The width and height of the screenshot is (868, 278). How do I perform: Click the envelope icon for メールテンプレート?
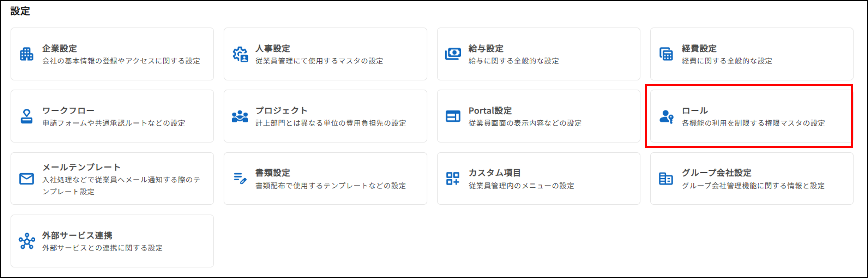coord(27,179)
